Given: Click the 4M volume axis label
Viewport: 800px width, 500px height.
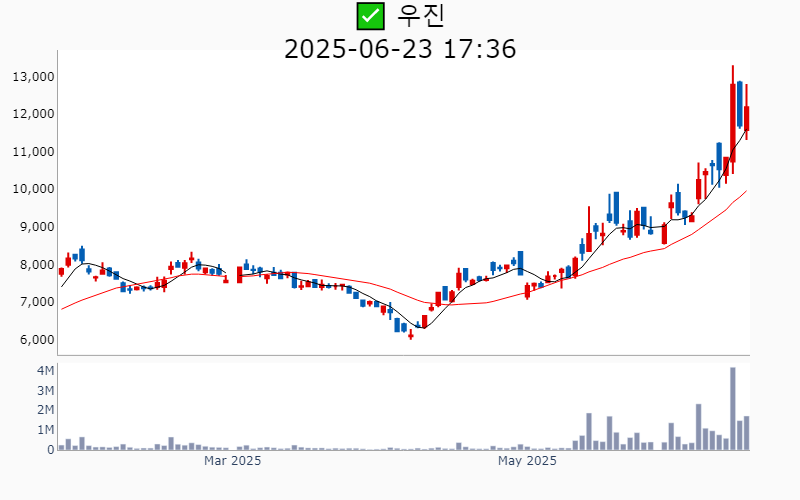Looking at the screenshot, I should (x=45, y=371).
